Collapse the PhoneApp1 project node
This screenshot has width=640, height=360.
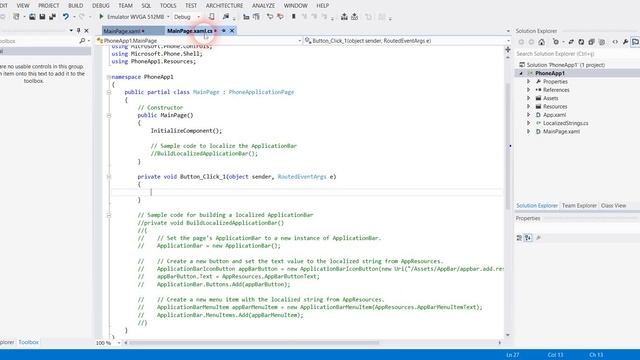coord(521,73)
